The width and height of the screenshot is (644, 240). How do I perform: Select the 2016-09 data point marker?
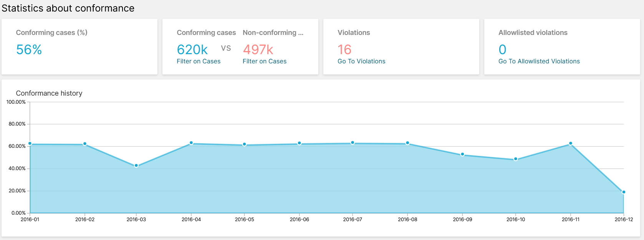(x=462, y=154)
